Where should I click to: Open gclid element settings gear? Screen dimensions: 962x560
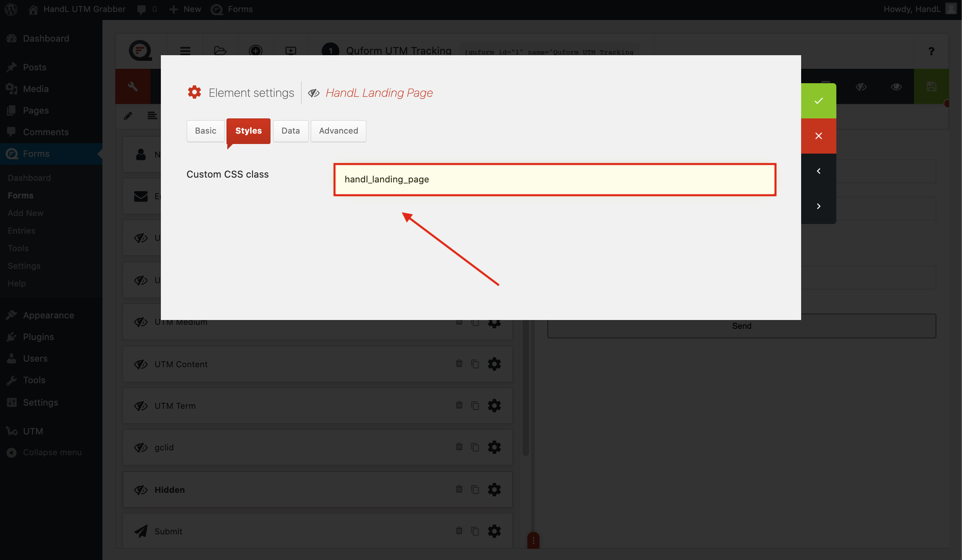(494, 447)
